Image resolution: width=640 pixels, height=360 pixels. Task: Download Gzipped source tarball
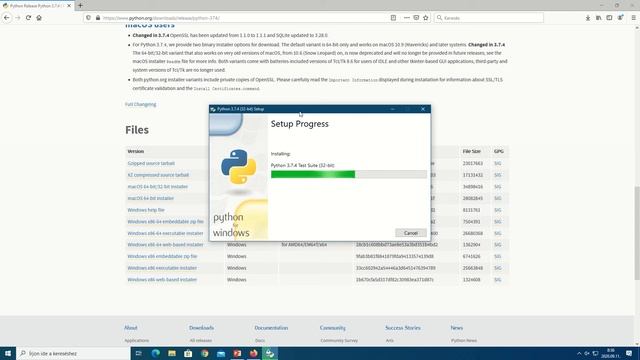(151, 163)
